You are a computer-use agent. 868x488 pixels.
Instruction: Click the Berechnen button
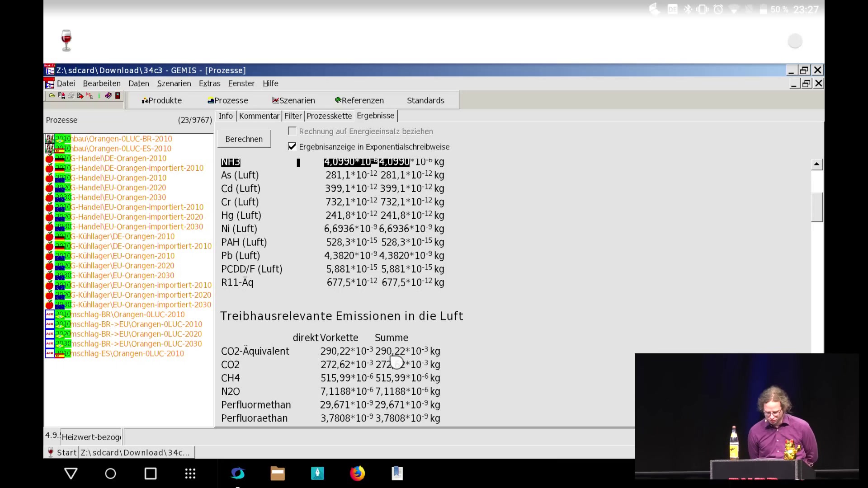coord(244,139)
